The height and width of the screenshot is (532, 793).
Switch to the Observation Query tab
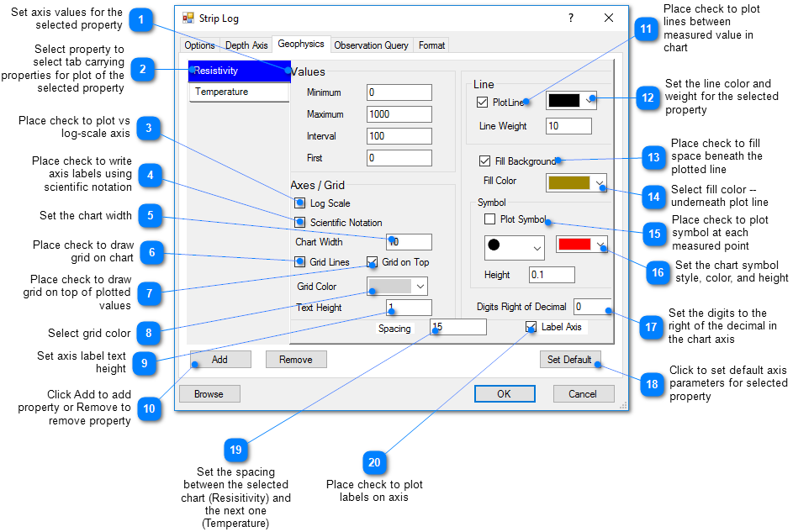[x=371, y=45]
